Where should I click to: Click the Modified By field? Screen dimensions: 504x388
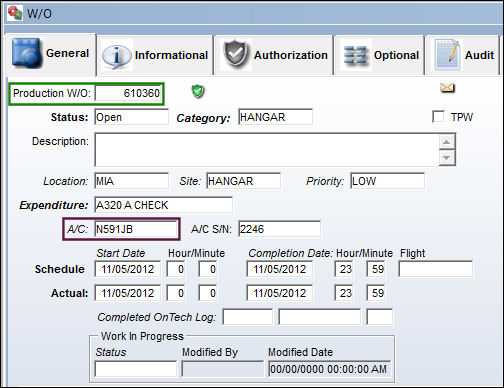click(x=222, y=369)
